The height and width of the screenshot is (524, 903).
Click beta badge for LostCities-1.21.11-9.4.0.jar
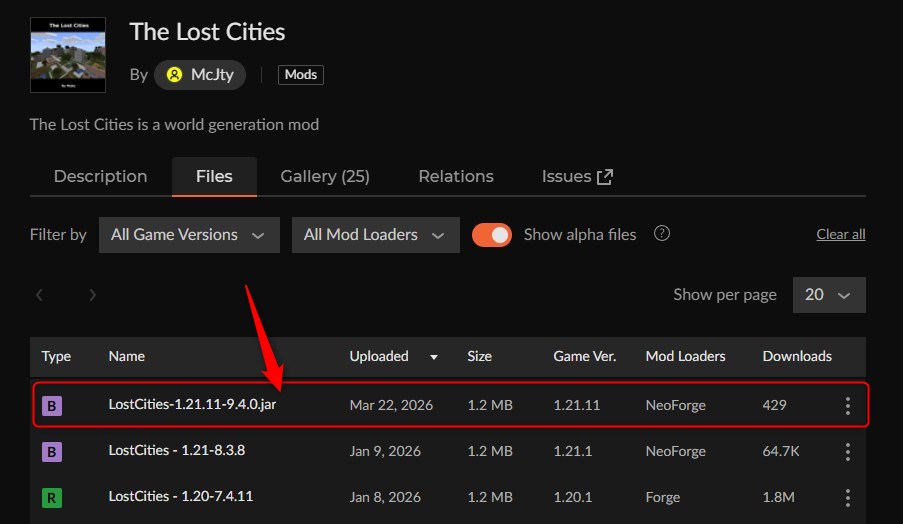[52, 406]
